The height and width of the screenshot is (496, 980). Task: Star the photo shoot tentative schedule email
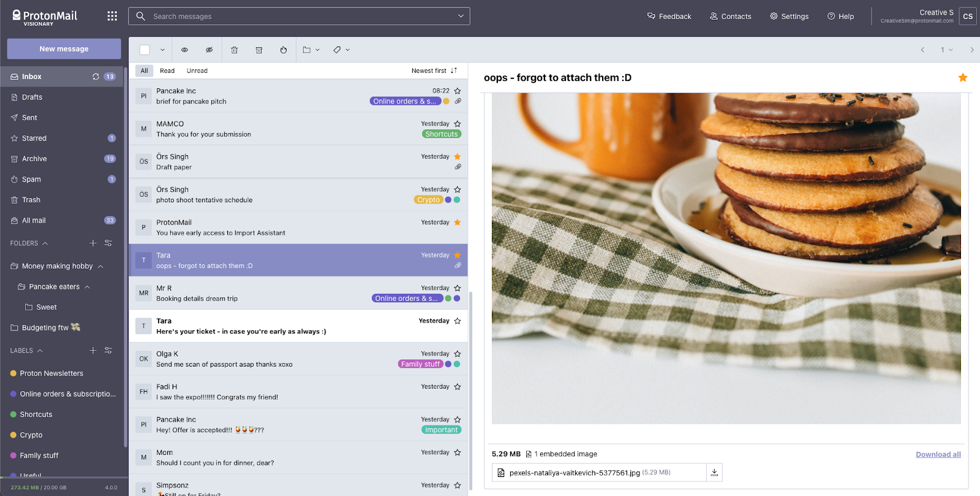click(x=458, y=189)
